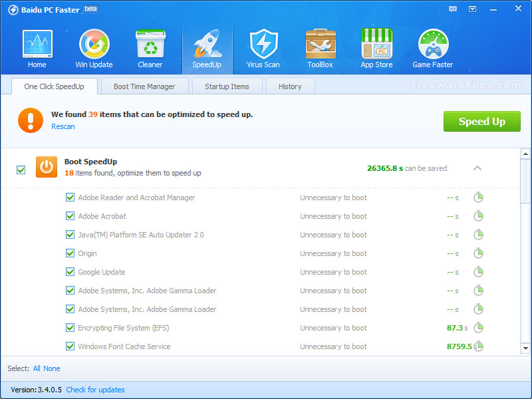Open the App Store icon
This screenshot has width=532, height=399.
coord(376,44)
